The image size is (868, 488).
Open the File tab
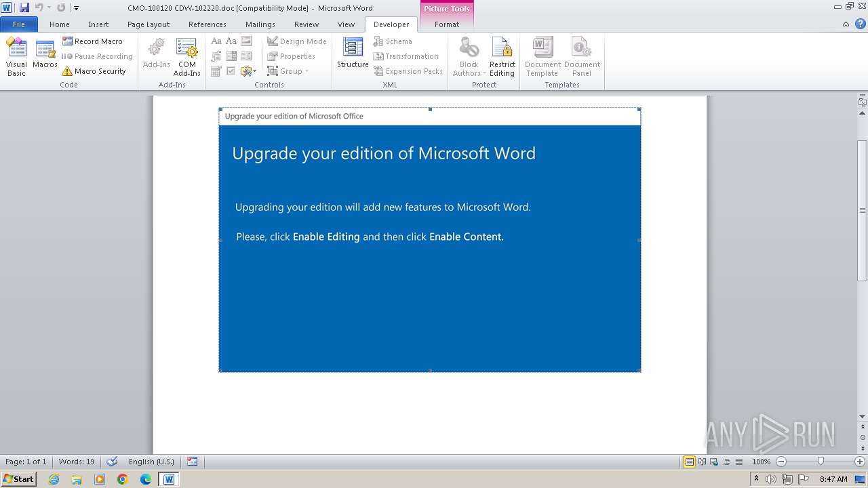[19, 24]
